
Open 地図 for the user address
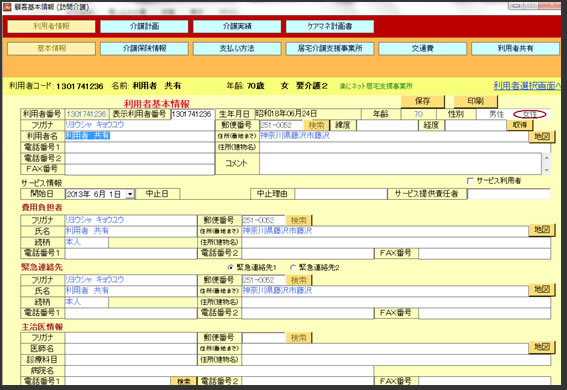click(x=542, y=137)
